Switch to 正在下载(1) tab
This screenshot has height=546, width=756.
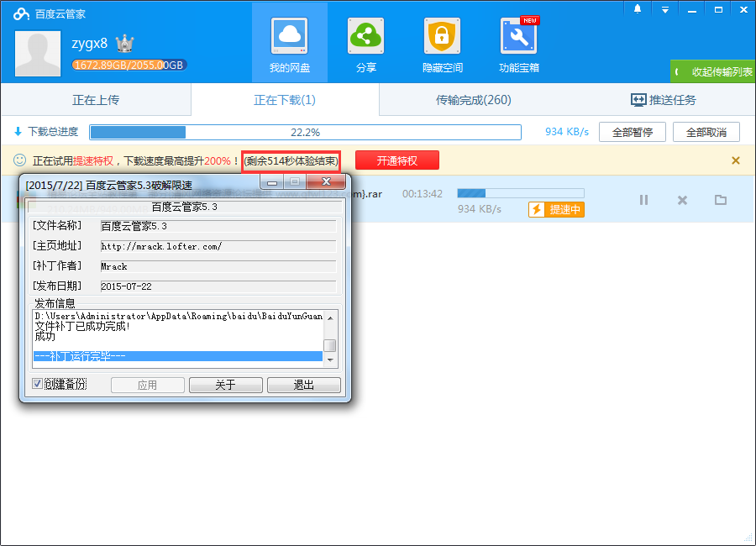[285, 100]
